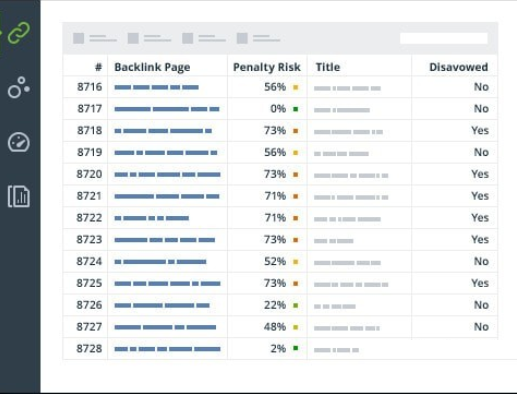Click the third gray toolbar square button

pyautogui.click(x=188, y=38)
